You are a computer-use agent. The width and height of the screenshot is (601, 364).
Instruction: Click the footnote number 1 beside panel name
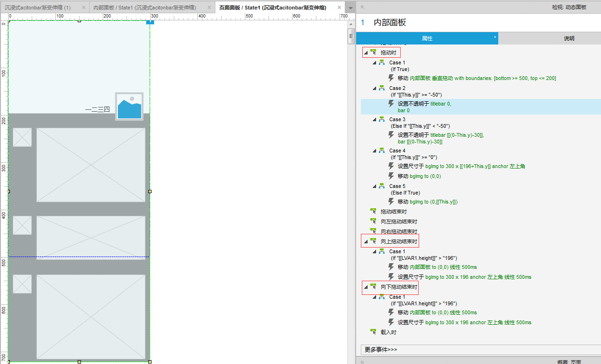click(x=363, y=22)
